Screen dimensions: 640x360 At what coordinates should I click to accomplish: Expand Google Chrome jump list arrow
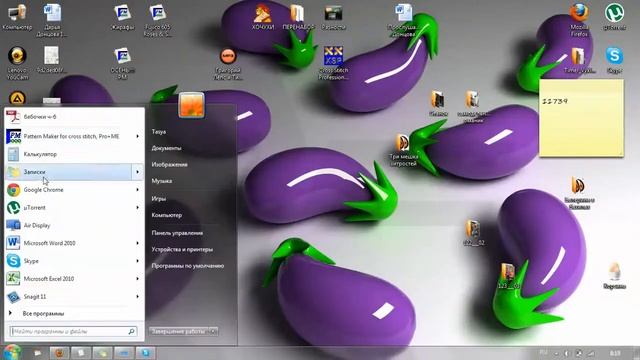tap(138, 190)
